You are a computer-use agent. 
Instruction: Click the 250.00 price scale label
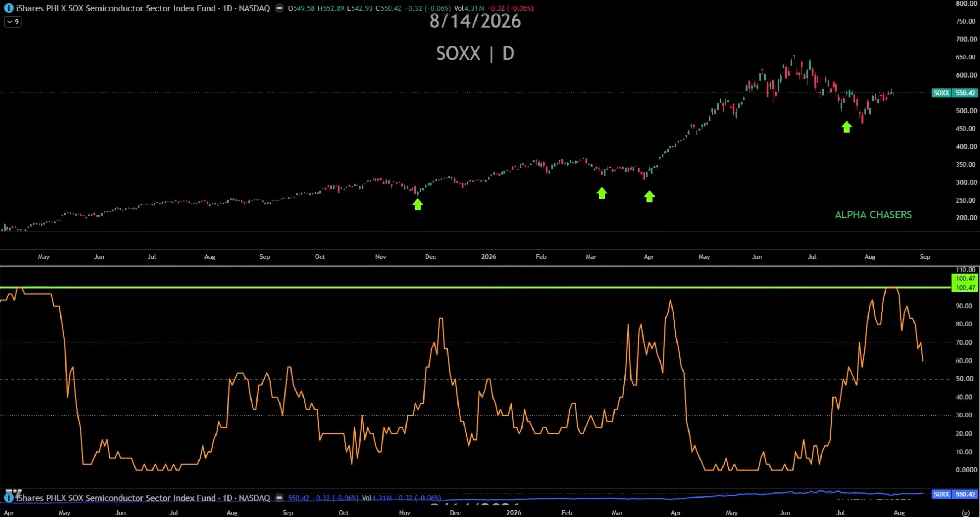966,200
